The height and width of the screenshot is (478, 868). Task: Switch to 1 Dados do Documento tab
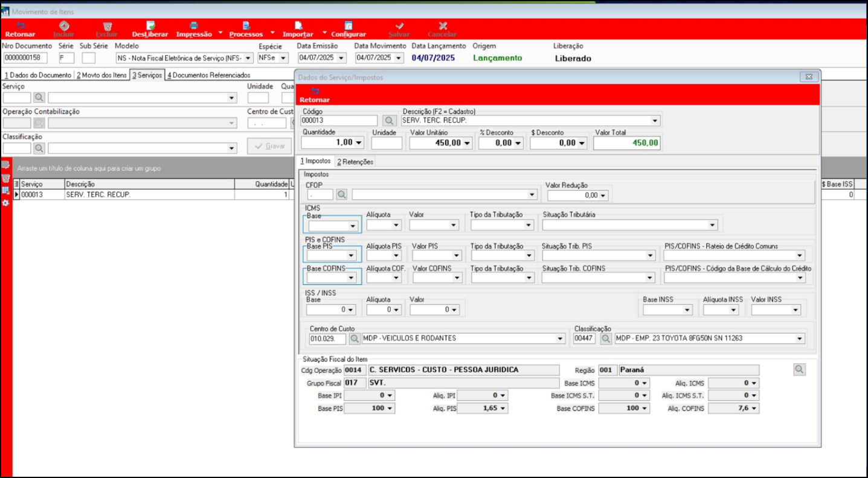(37, 75)
